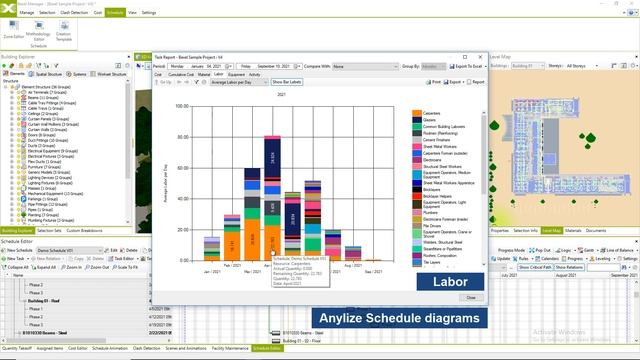Click the Task Editor icon

point(111,259)
